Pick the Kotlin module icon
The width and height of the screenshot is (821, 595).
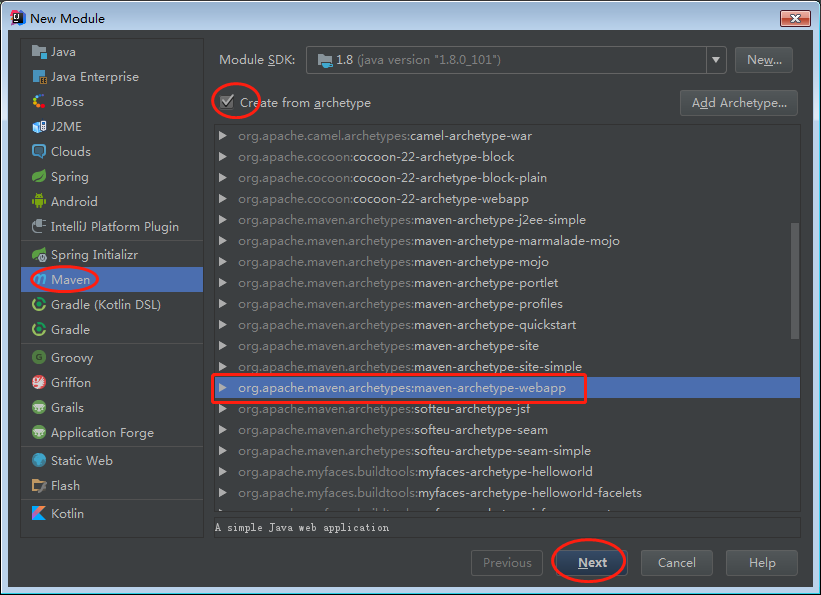(39, 513)
